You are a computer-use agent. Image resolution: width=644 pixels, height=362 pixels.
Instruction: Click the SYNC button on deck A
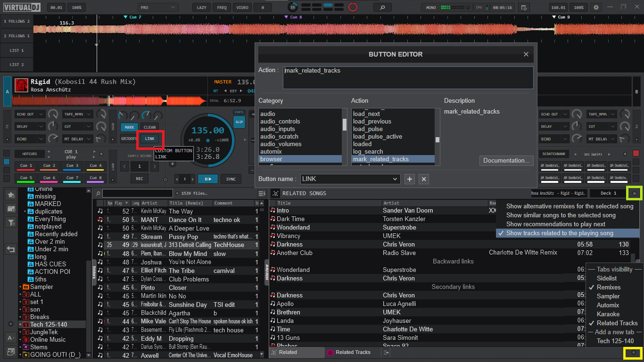[231, 179]
